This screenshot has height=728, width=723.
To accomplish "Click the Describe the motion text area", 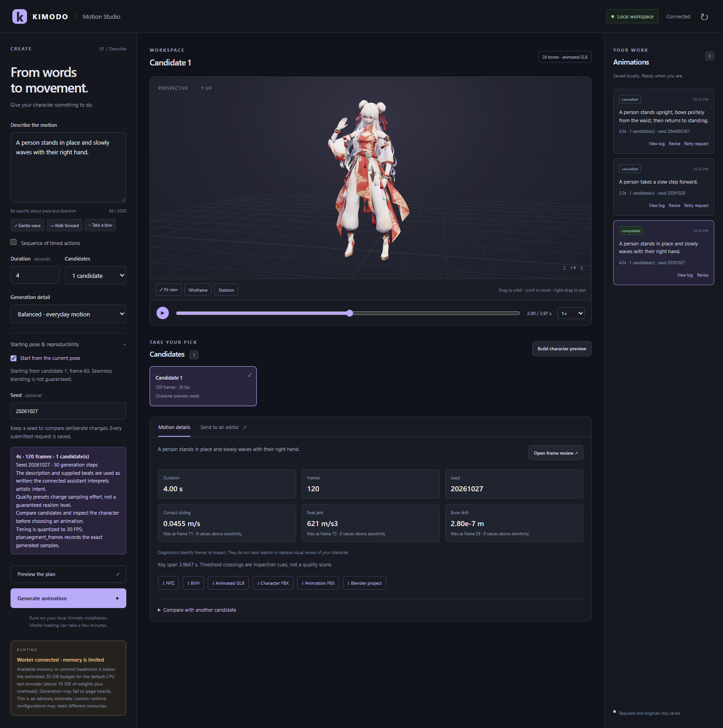I will pos(68,168).
